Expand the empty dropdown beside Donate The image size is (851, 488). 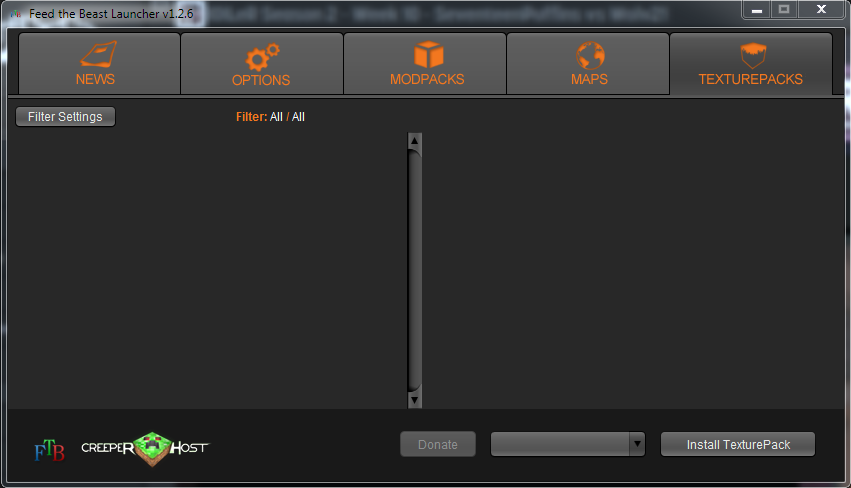pyautogui.click(x=568, y=445)
